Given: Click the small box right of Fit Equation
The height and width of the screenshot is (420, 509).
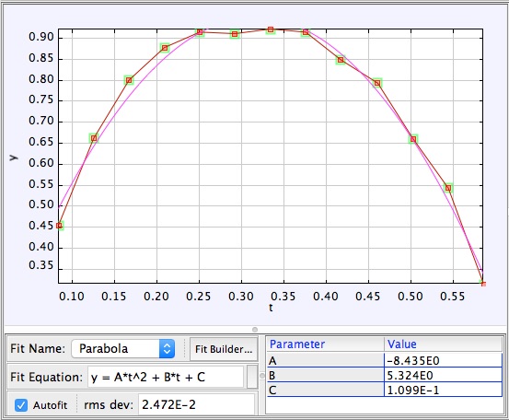Looking at the screenshot, I should [252, 377].
